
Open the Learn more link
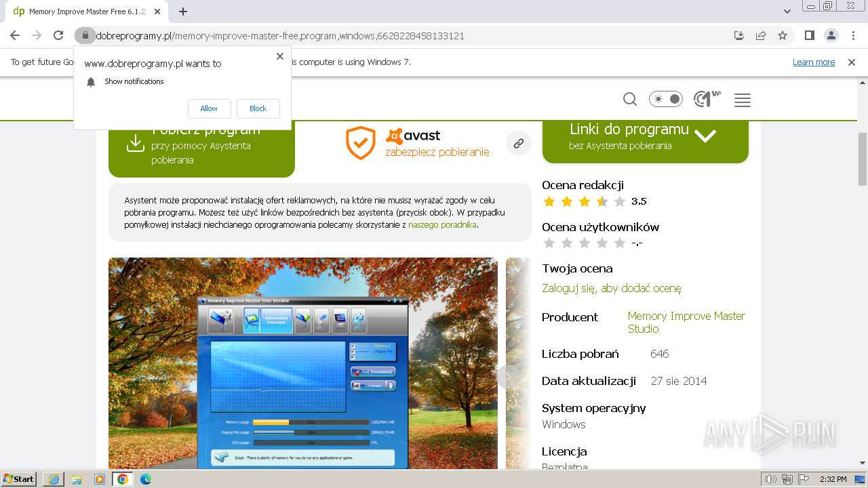click(x=814, y=62)
